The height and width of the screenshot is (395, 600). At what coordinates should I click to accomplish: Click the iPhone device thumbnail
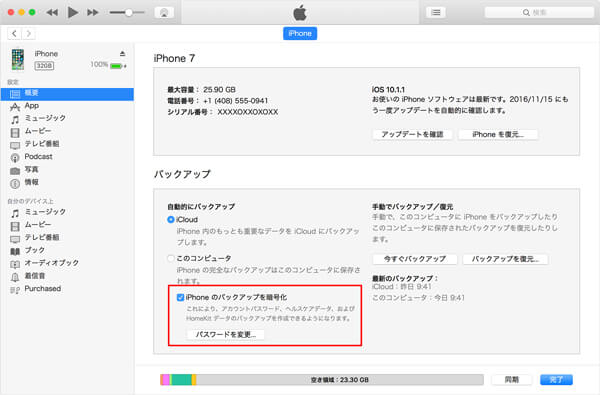[x=18, y=59]
